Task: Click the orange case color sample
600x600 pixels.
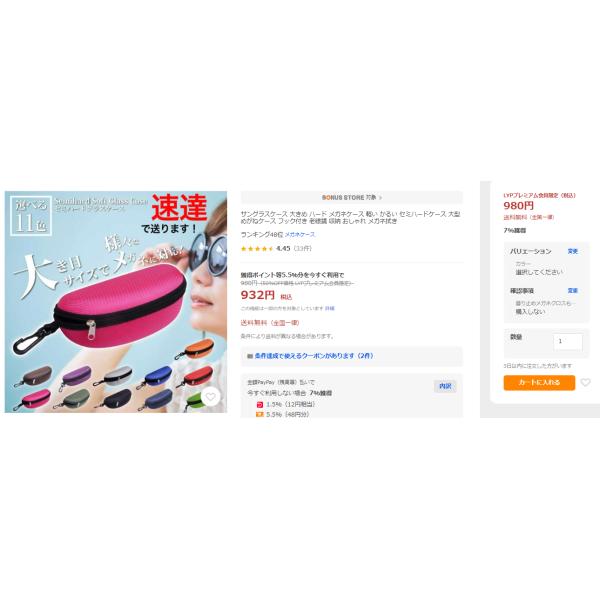Action: pos(195,349)
